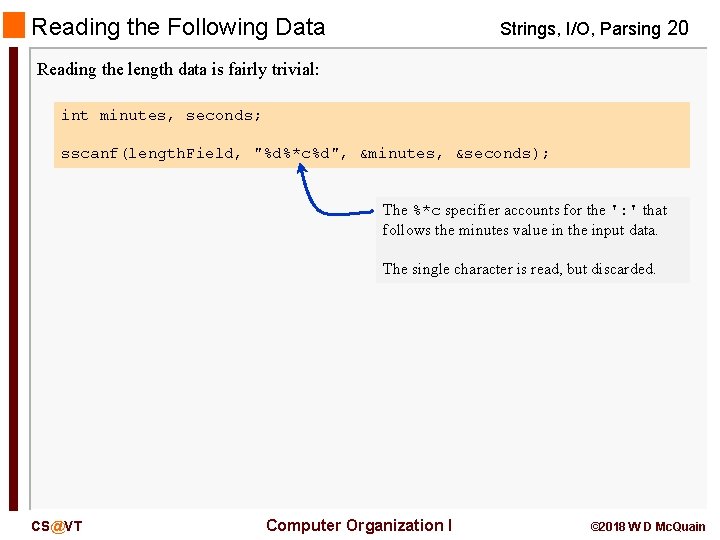Viewport: 720px width, 540px height.
Task: Click the "The %*c specifier accounts for" note text
Action: coord(494,210)
